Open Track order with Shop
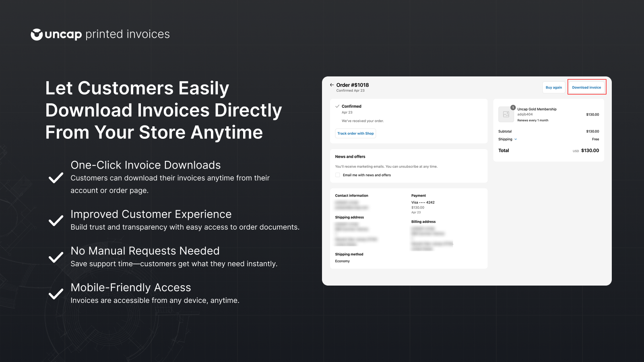644x362 pixels. (355, 133)
